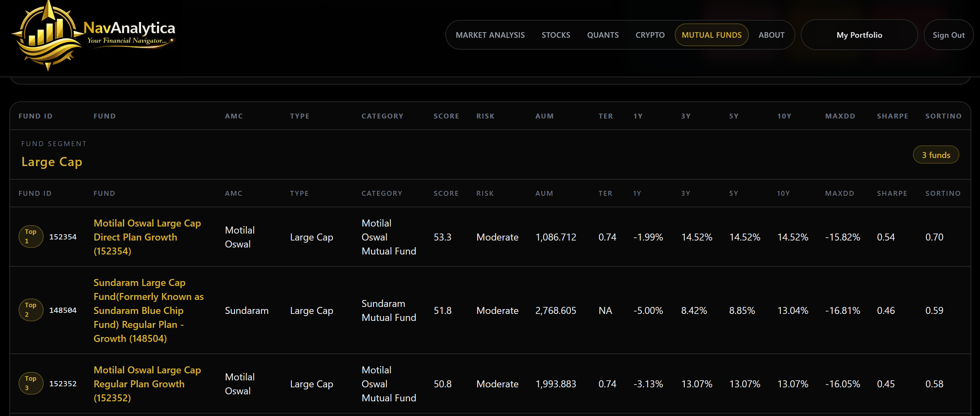Click the Sundaram Mutual Fund category cell
Image resolution: width=980 pixels, height=416 pixels.
point(389,310)
